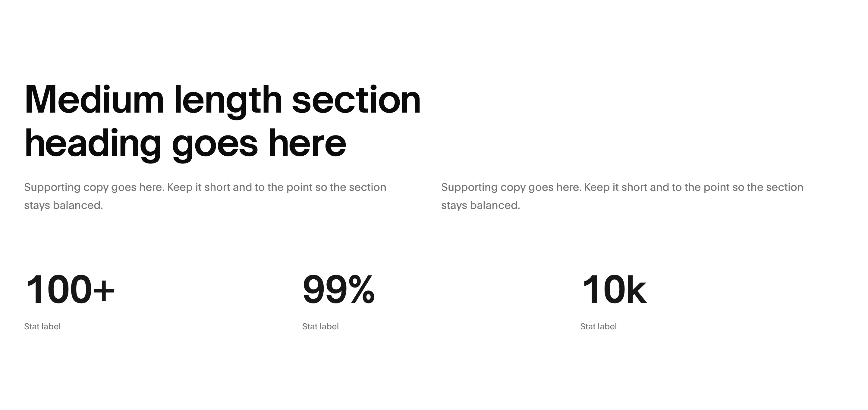Click the word "here" ending the heading
The height and width of the screenshot is (410, 868).
pyautogui.click(x=308, y=143)
